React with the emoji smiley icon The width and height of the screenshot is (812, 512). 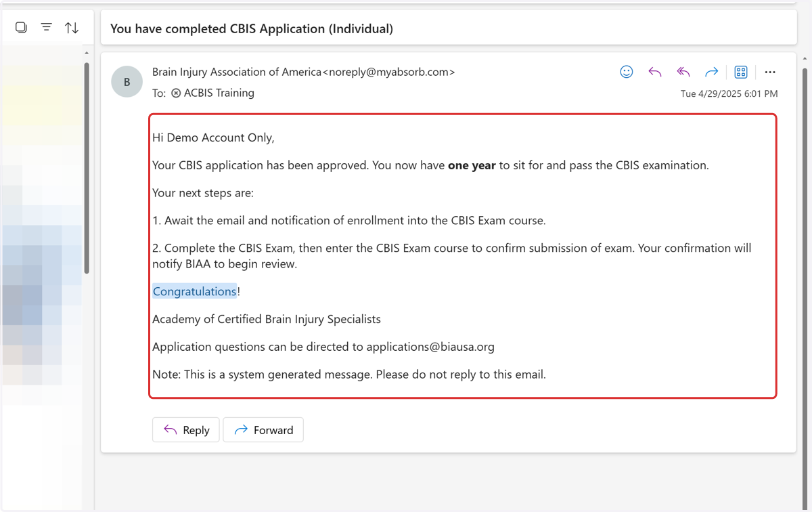tap(627, 72)
